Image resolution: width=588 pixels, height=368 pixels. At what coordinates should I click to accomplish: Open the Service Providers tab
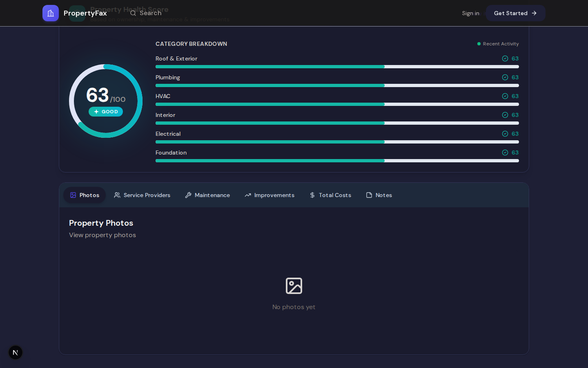click(142, 195)
